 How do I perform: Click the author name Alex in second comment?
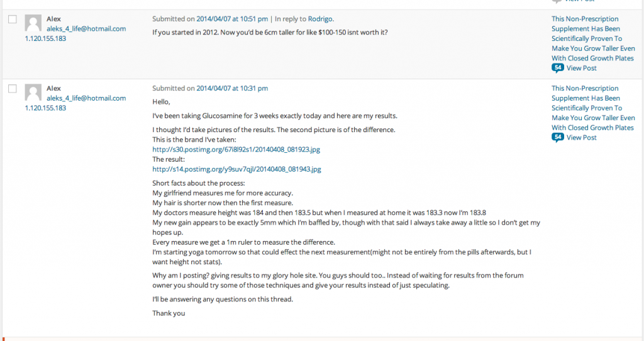[x=53, y=88]
